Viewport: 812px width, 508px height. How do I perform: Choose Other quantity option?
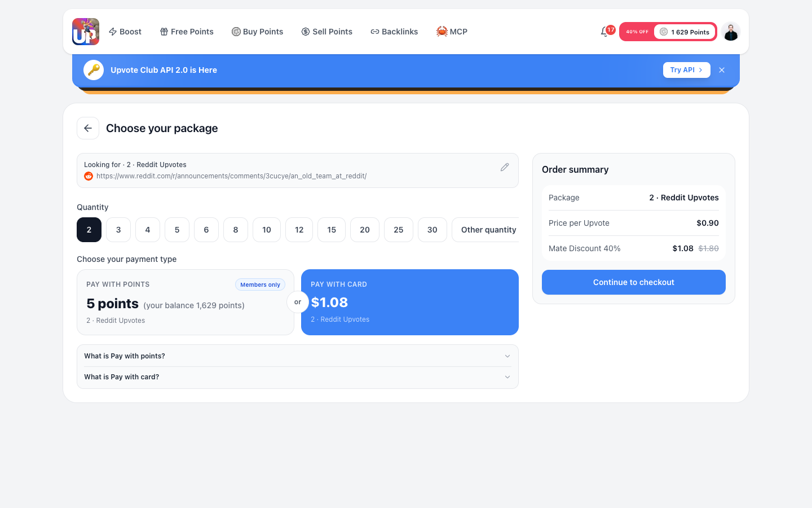(x=486, y=230)
